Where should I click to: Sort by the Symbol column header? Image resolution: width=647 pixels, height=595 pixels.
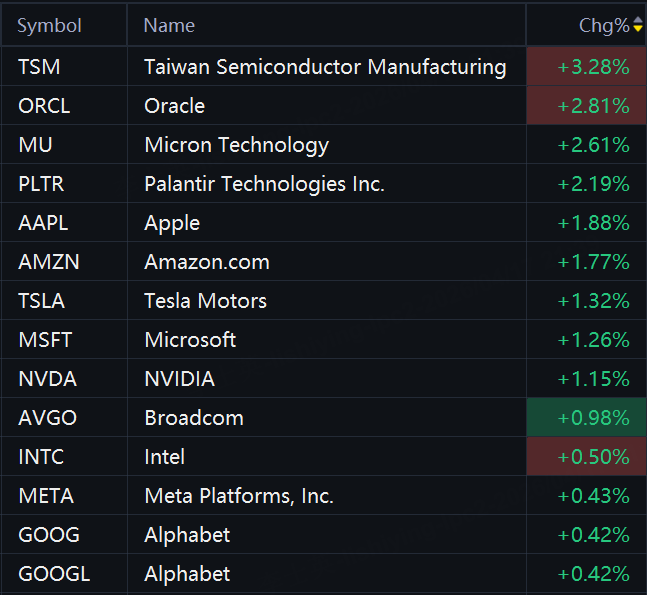coord(50,25)
